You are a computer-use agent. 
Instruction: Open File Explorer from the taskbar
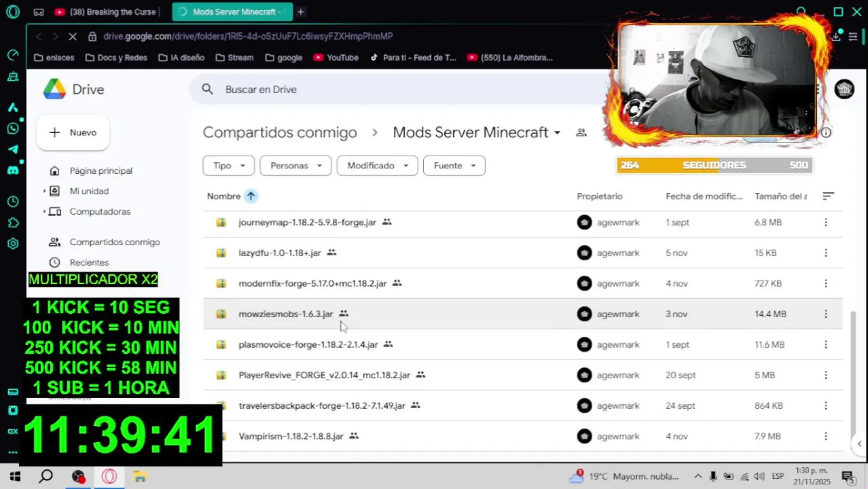[x=140, y=477]
